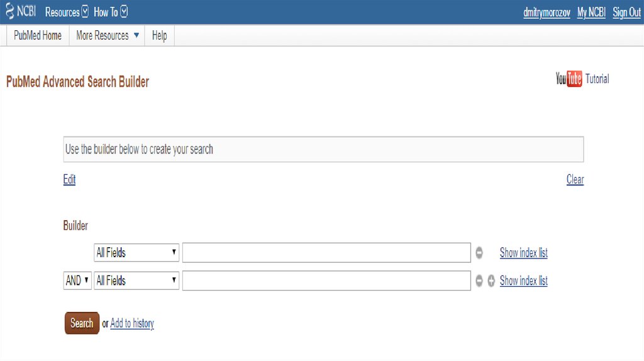Remove second builder row with minus icon
This screenshot has width=644, height=361.
click(x=479, y=281)
